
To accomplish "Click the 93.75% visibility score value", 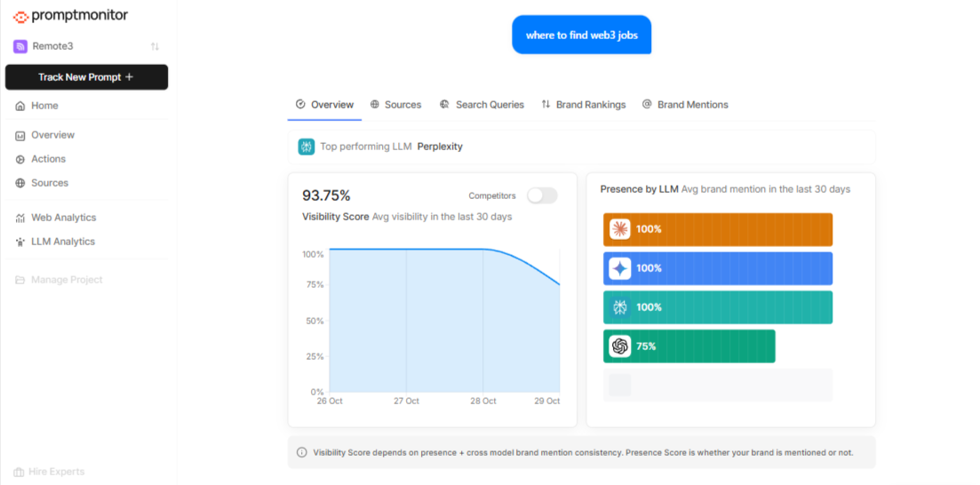I will pos(326,195).
